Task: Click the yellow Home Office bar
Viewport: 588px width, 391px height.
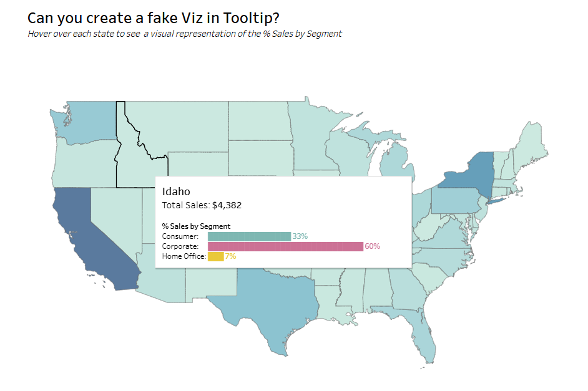Action: click(x=215, y=256)
